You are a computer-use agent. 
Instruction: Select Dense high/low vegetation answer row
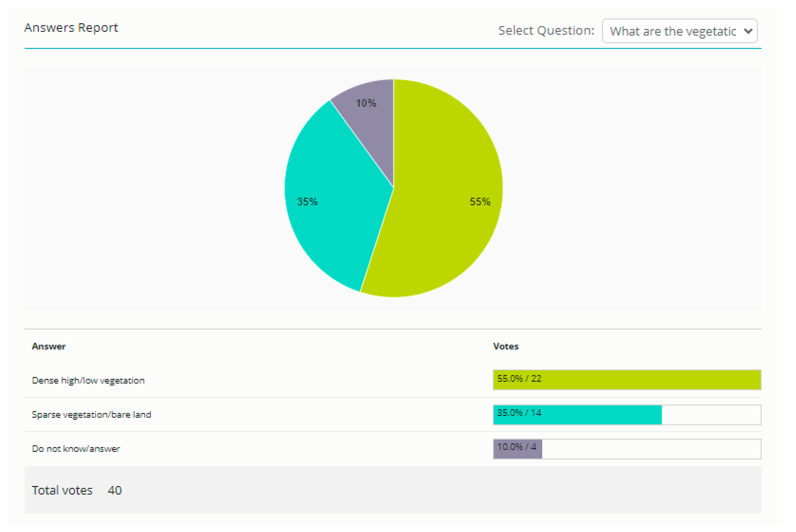coord(88,380)
